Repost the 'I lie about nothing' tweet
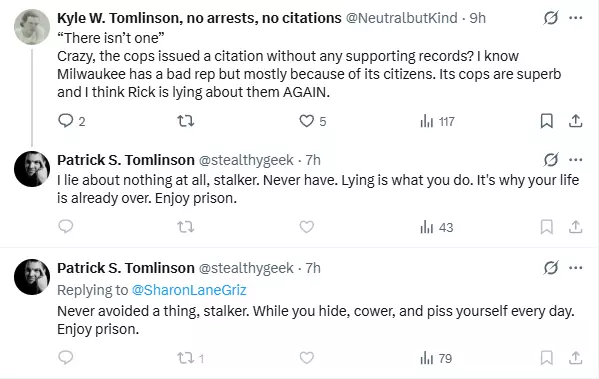 click(186, 227)
